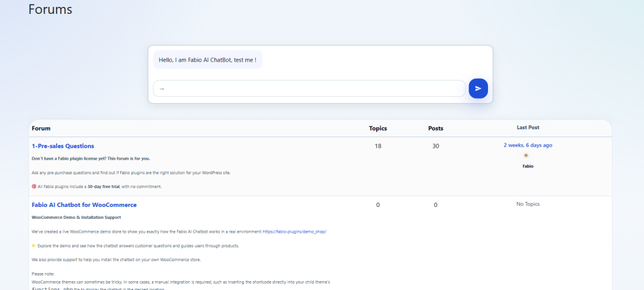Click the 'No Topics' text in WooCommerce row
644x290 pixels.
(x=528, y=204)
